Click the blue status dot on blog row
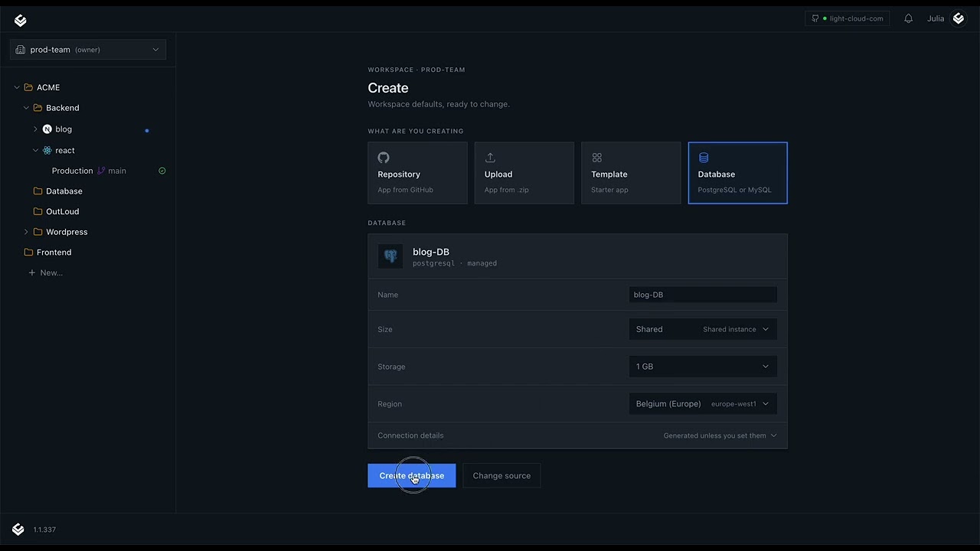Screen dimensions: 980x551 (x=147, y=130)
